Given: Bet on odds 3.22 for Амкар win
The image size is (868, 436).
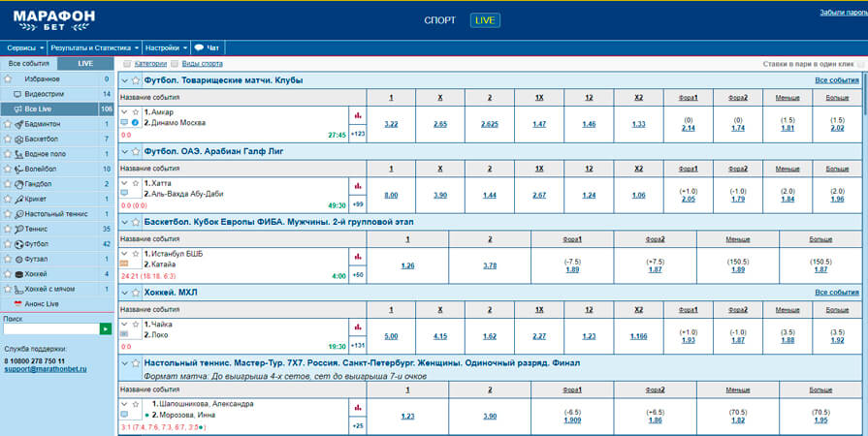Looking at the screenshot, I should point(391,124).
